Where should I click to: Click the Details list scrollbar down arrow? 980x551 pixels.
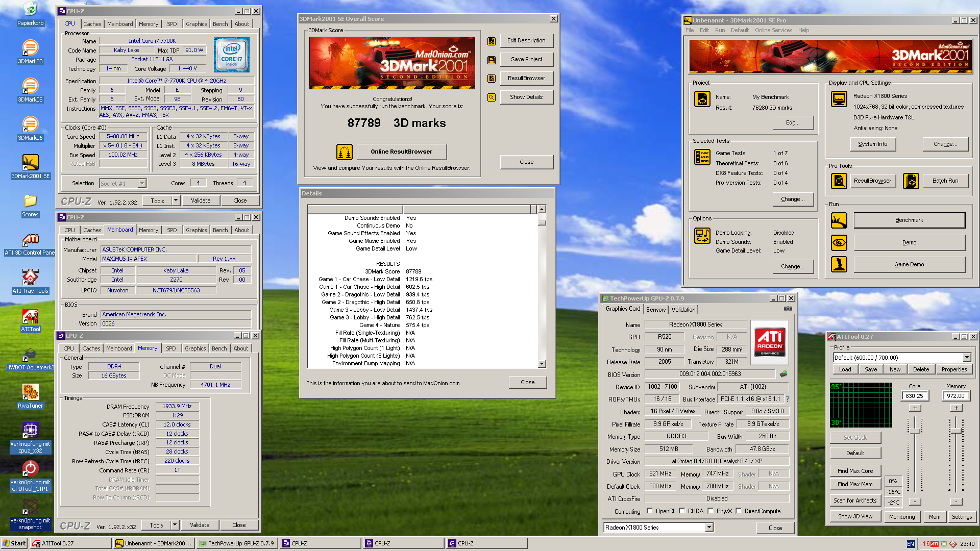pyautogui.click(x=542, y=364)
